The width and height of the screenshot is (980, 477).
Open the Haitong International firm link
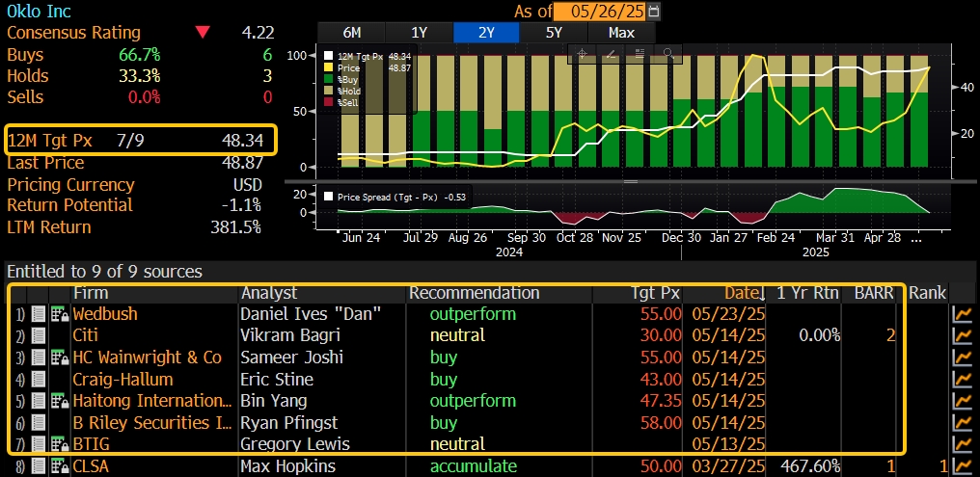pos(151,401)
